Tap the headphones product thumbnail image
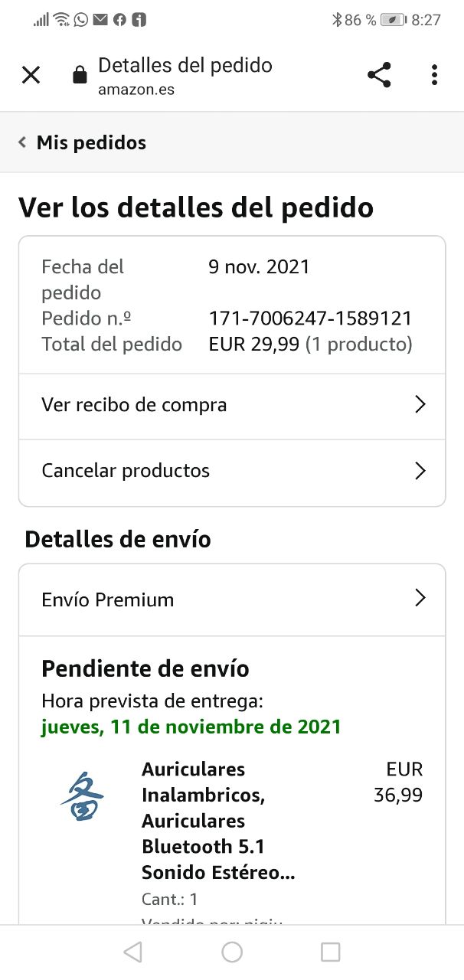Image resolution: width=464 pixels, height=980 pixels. pos(82,796)
